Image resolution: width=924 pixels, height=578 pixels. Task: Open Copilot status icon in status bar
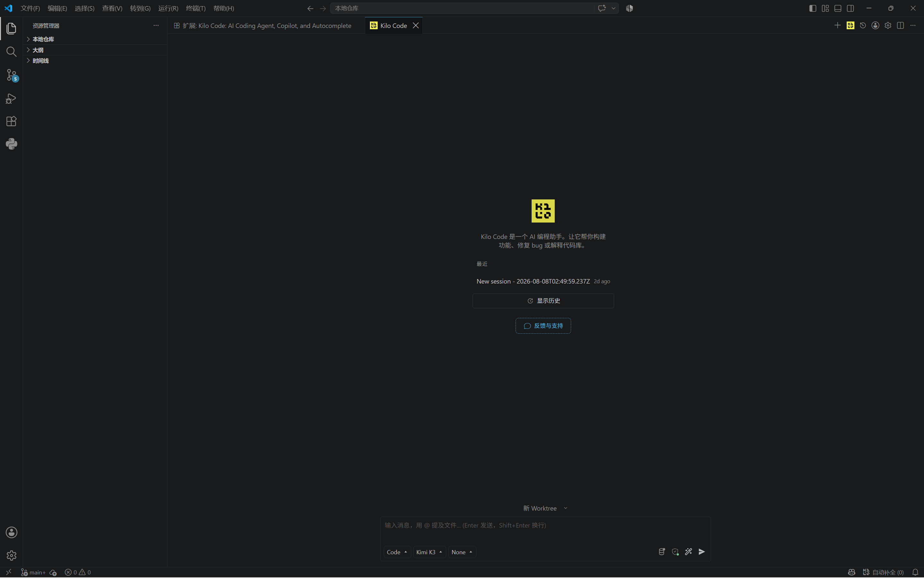pos(851,572)
